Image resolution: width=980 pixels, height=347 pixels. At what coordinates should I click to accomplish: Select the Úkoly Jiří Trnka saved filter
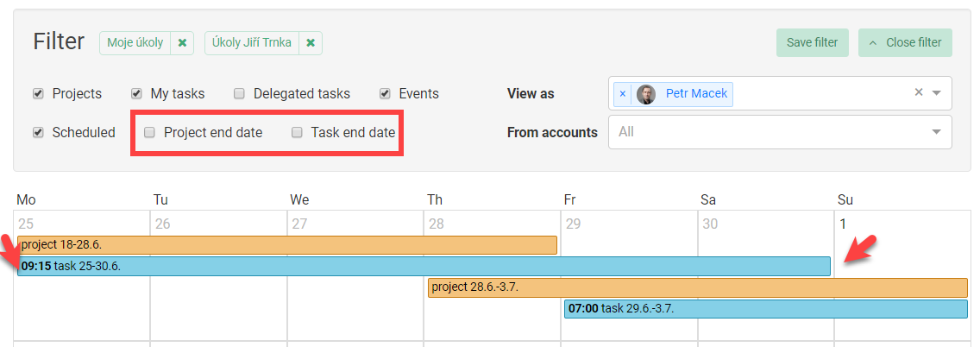tap(252, 43)
